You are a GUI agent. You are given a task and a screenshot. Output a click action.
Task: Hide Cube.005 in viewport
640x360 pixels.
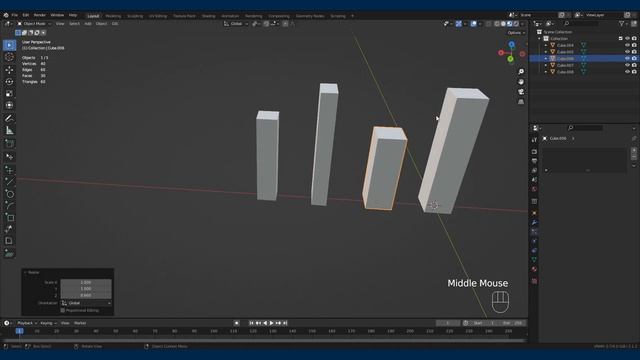pos(627,52)
